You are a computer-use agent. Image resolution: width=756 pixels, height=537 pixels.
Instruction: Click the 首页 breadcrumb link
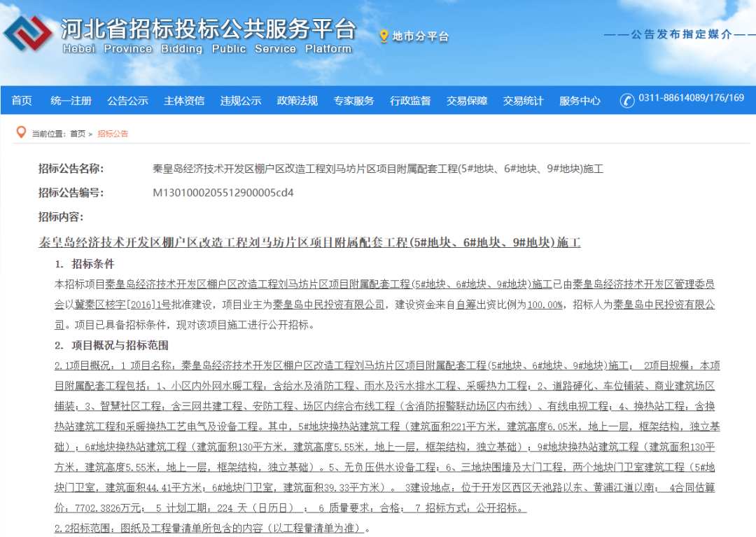(78, 134)
